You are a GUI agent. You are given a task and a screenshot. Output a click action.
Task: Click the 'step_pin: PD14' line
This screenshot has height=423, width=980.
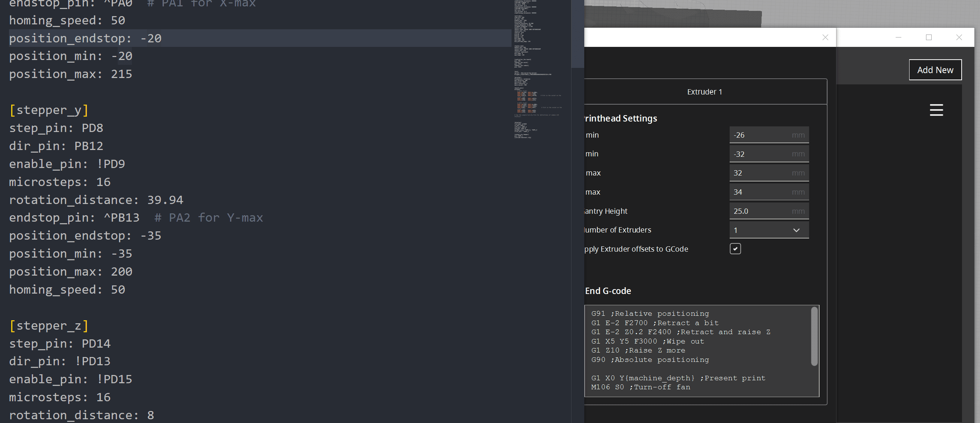(x=60, y=343)
